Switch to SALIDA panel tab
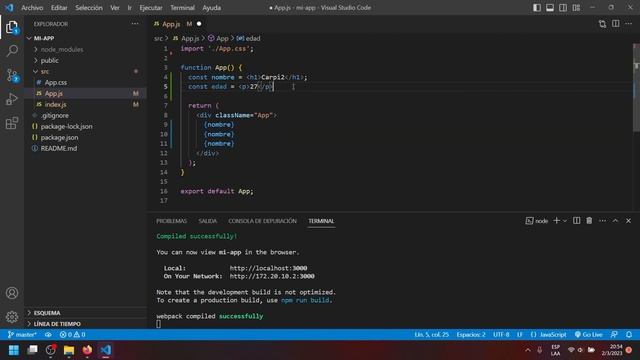This screenshot has width=640, height=360. click(208, 221)
